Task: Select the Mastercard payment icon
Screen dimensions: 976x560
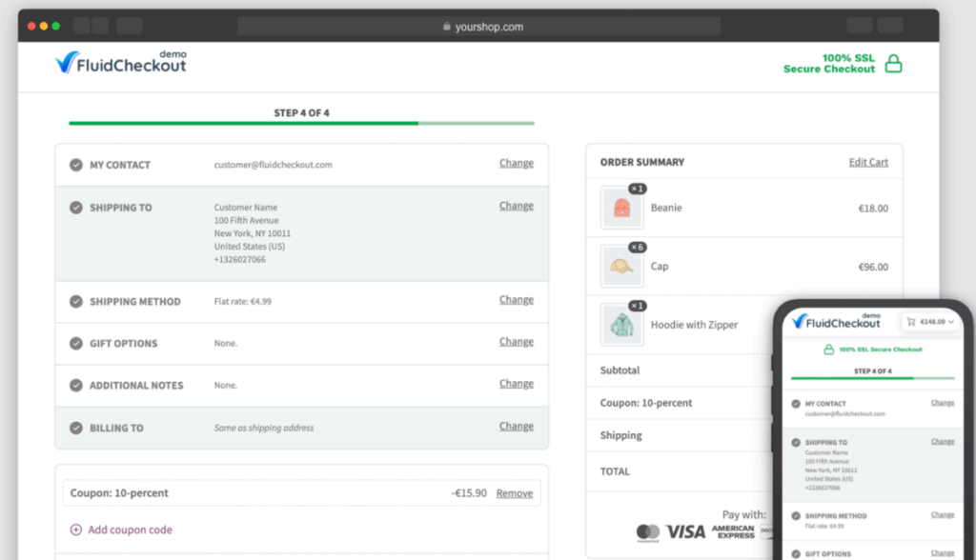Action: coord(649,532)
